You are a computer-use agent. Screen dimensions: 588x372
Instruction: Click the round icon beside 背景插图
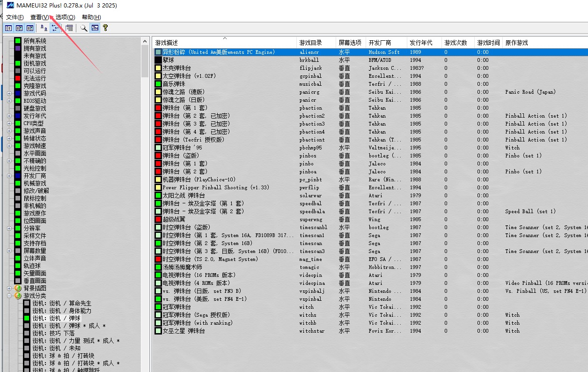(18, 288)
